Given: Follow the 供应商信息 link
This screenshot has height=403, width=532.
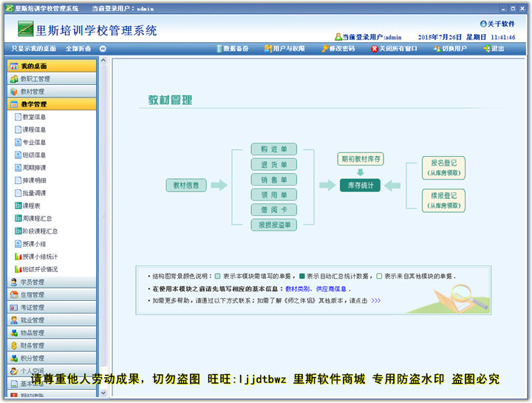Looking at the screenshot, I should pos(331,288).
